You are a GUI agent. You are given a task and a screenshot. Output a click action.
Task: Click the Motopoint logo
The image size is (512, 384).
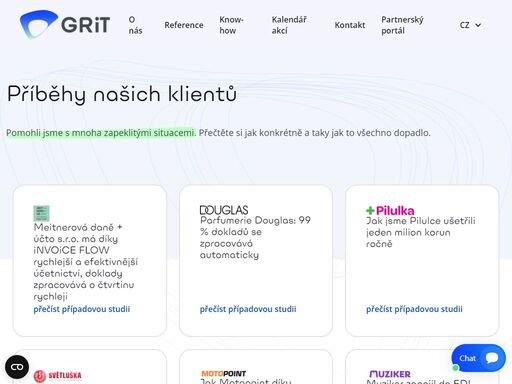pos(223,374)
